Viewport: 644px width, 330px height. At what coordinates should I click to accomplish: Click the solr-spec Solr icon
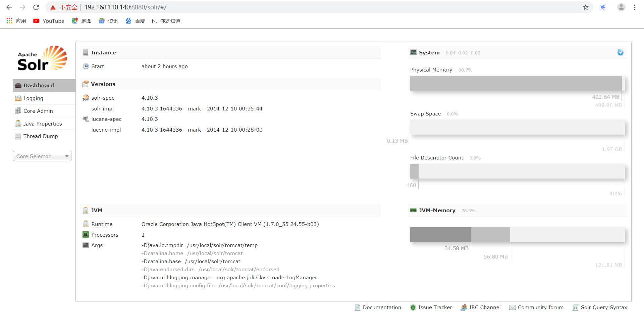point(86,98)
